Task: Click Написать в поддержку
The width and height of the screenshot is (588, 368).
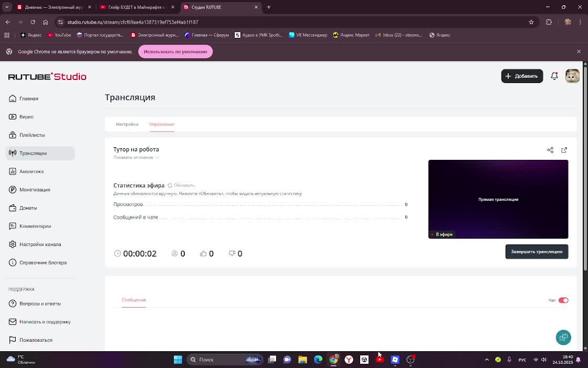Action: point(39,322)
